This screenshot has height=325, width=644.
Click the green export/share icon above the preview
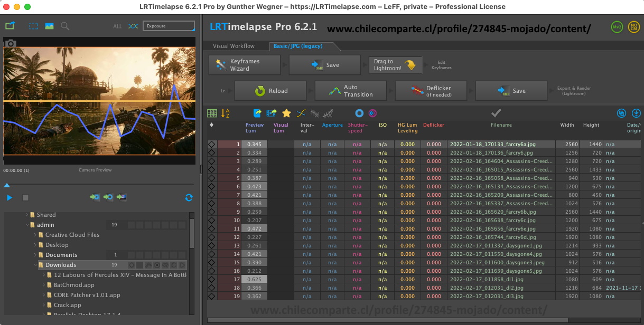coord(11,25)
